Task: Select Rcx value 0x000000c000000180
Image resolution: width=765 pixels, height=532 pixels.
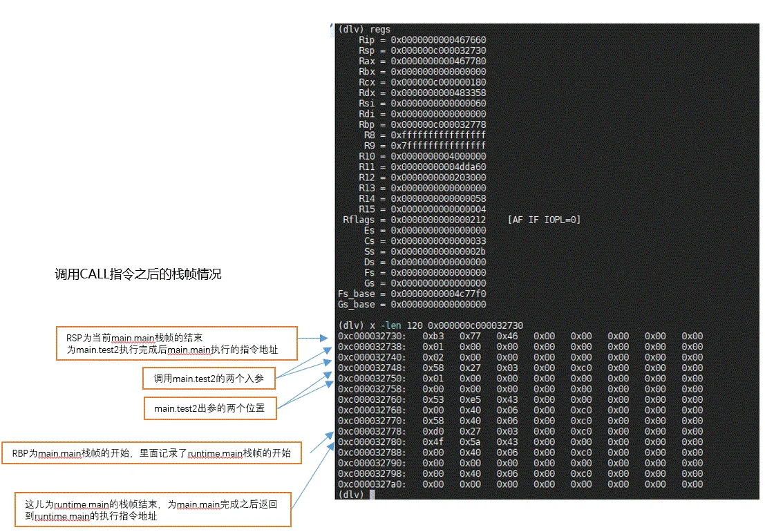Action: (438, 82)
